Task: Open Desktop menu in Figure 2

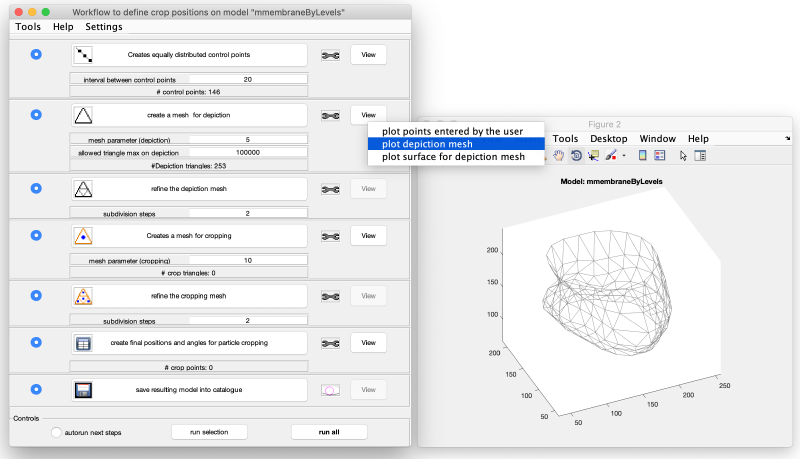Action: pos(609,139)
